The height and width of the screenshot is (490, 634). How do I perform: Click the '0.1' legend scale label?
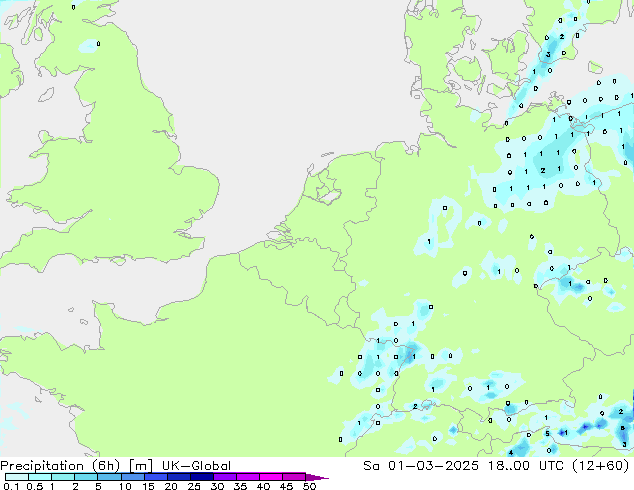(x=11, y=486)
